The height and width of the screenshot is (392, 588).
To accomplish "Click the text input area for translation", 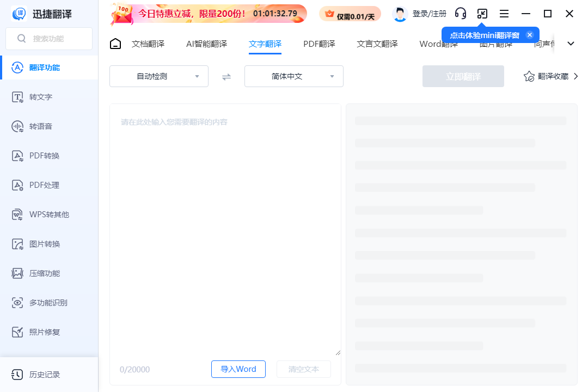I will (225, 230).
